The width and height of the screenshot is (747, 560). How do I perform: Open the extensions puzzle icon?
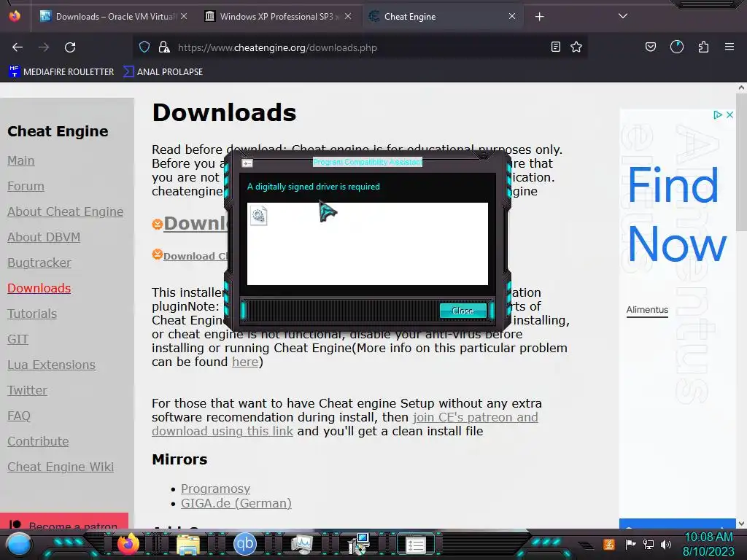coord(703,47)
